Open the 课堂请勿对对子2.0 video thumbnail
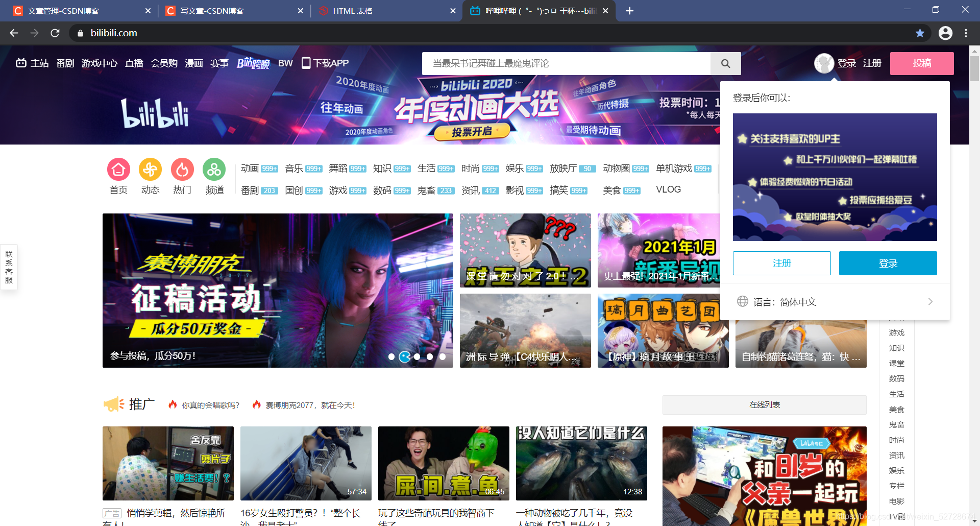980x526 pixels. (525, 250)
